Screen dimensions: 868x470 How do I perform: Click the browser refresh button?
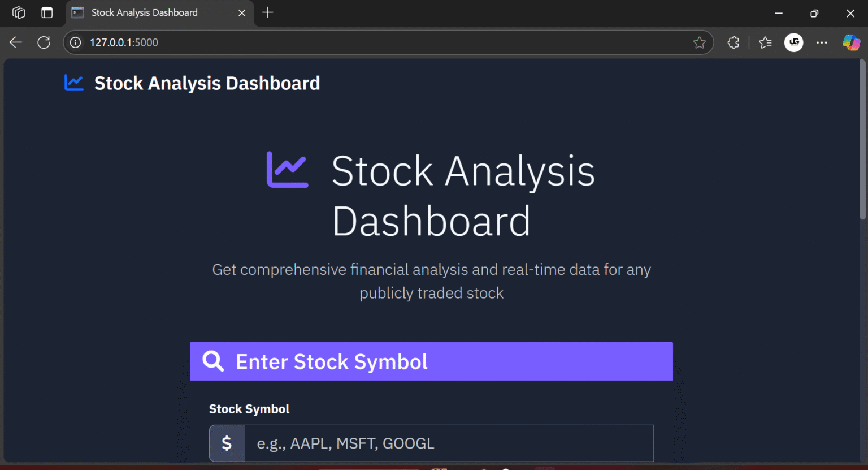pos(44,42)
